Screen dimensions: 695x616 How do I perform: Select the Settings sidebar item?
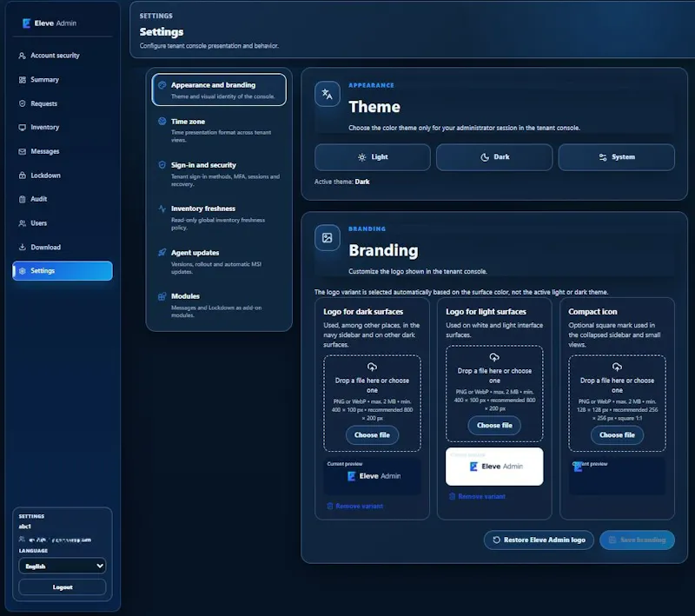click(x=62, y=271)
